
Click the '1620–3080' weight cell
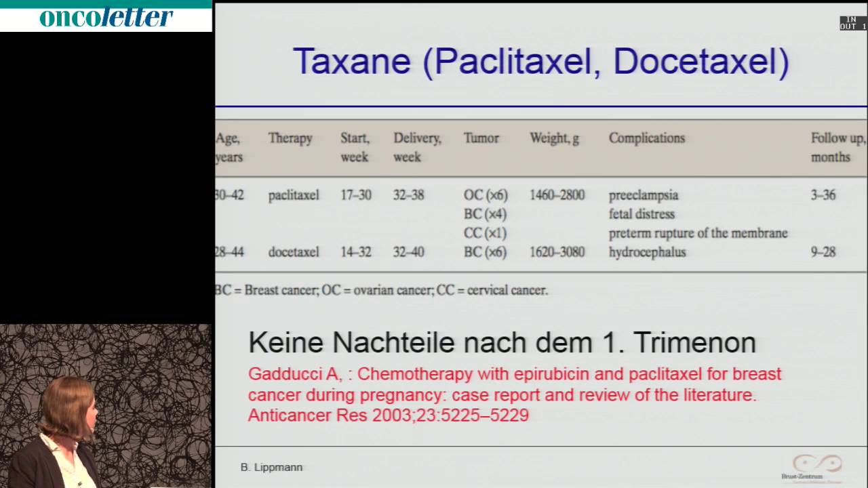pyautogui.click(x=557, y=252)
